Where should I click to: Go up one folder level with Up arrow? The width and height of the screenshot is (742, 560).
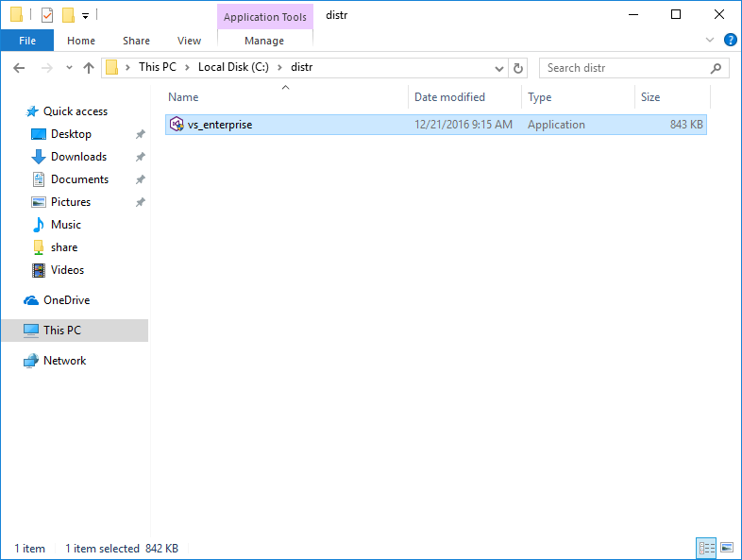point(89,68)
